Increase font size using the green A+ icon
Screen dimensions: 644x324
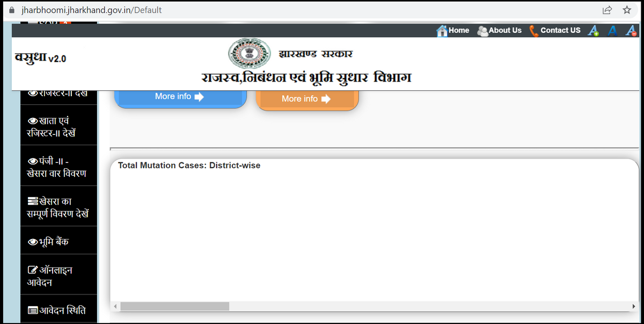[x=594, y=31]
